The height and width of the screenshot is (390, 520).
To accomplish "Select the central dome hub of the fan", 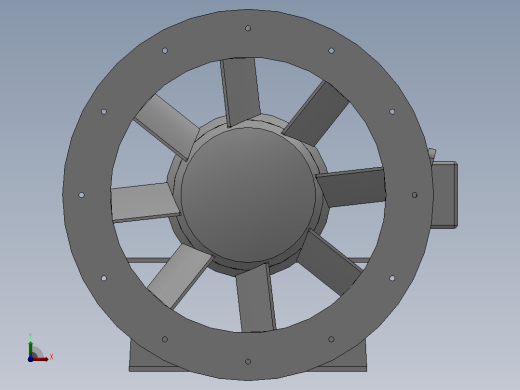I will point(248,195).
